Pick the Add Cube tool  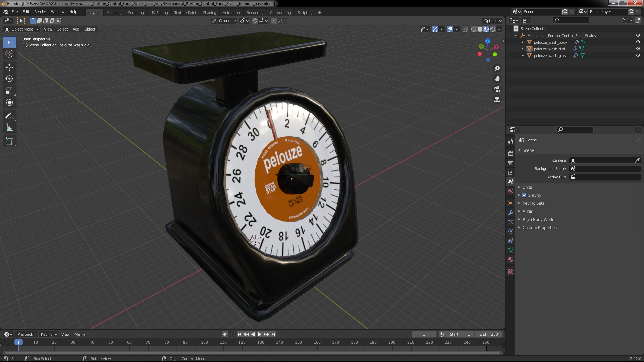point(9,141)
